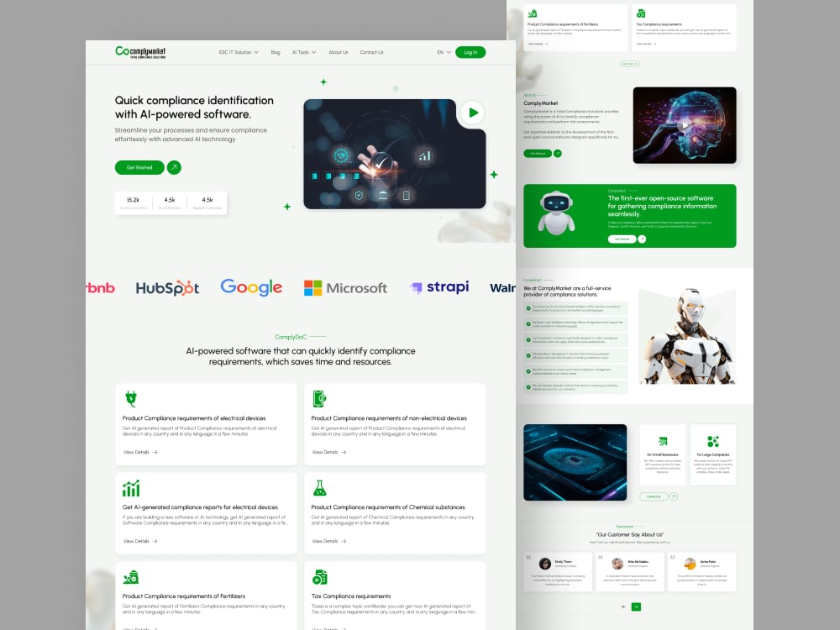Click the hero Get Started button
Screen dimensions: 840x630
(x=139, y=168)
